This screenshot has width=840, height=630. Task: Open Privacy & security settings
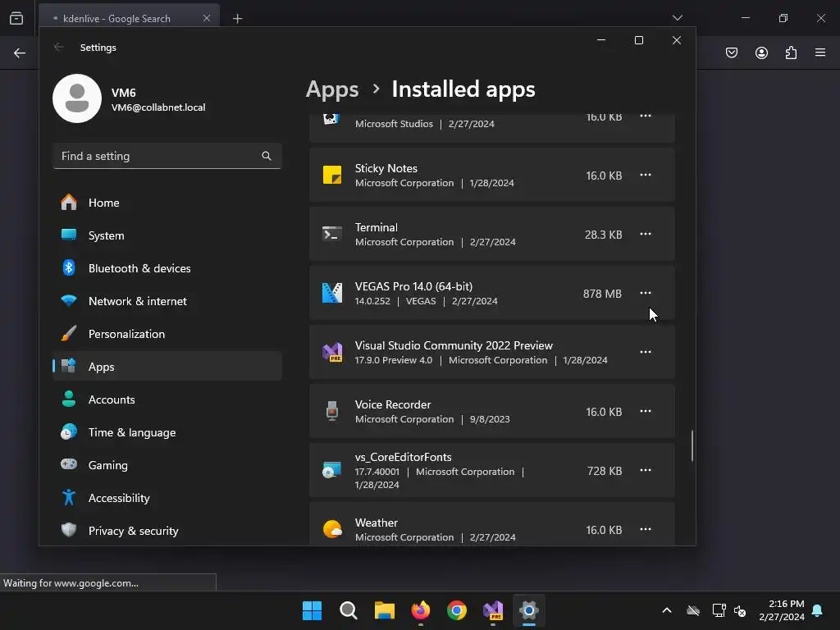tap(167, 531)
